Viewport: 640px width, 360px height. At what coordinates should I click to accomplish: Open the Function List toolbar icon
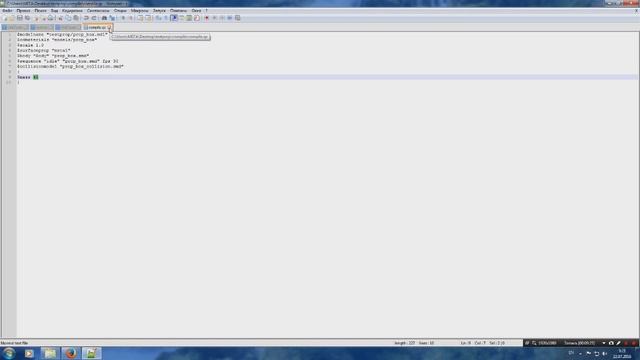[x=197, y=18]
